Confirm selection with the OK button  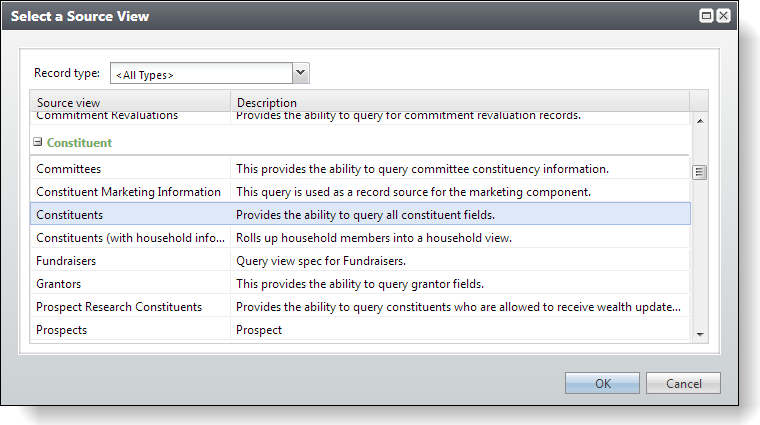coord(602,383)
